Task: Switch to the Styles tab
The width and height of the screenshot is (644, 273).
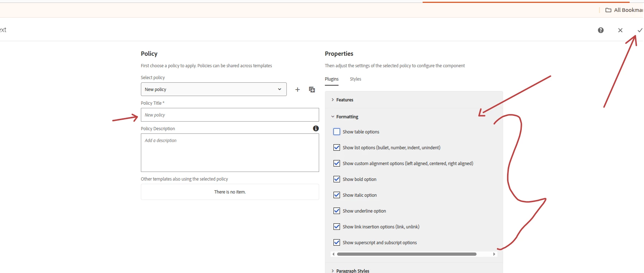Action: click(355, 79)
